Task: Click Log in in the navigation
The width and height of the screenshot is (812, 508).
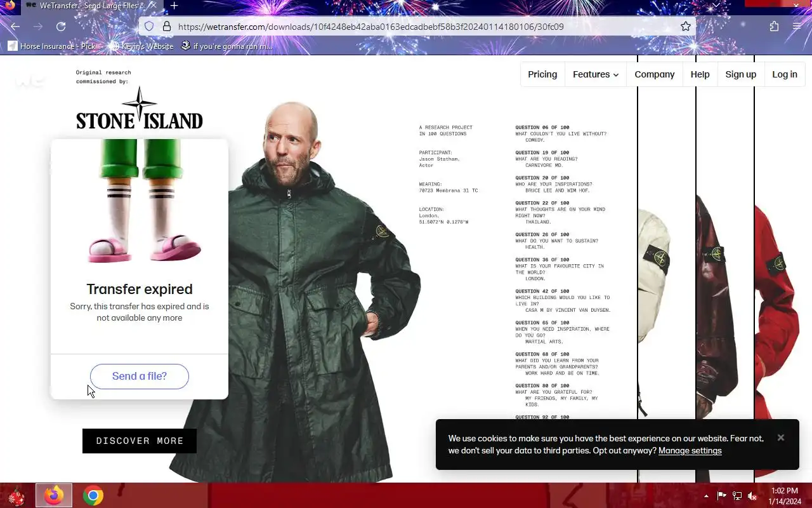Action: [x=785, y=74]
